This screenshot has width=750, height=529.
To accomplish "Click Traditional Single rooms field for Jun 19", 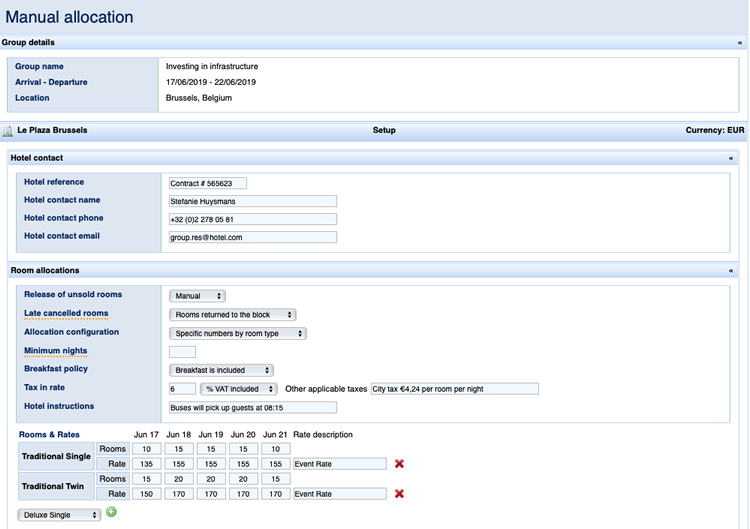I will [x=211, y=449].
